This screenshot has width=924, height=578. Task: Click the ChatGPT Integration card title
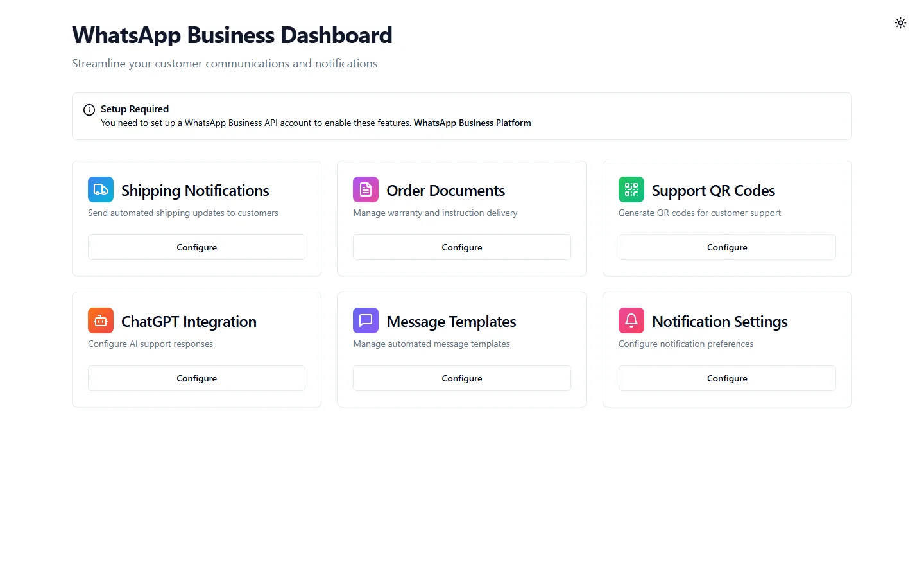[x=189, y=322]
